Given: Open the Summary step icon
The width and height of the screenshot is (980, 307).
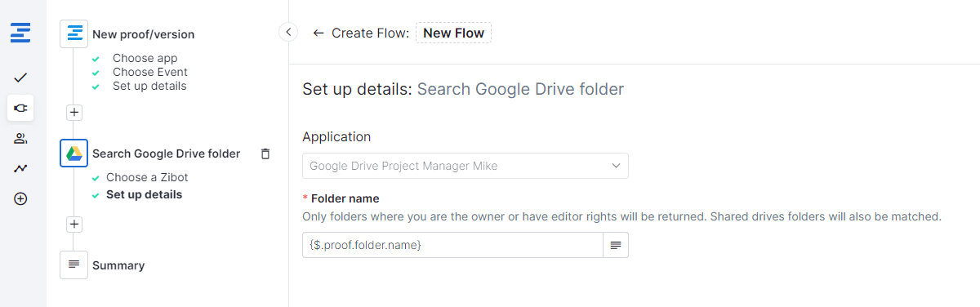Looking at the screenshot, I should click(x=73, y=265).
